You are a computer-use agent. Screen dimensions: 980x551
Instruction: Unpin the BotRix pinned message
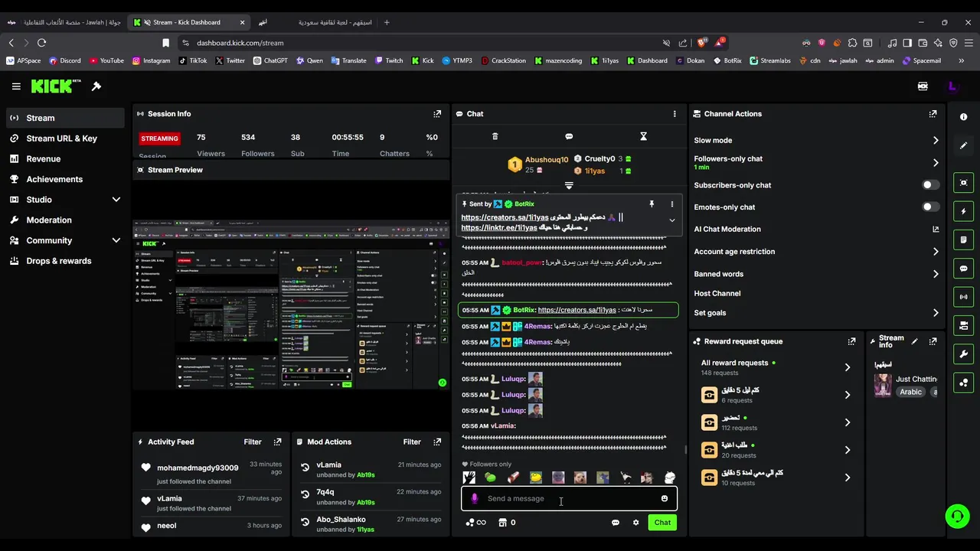[652, 204]
